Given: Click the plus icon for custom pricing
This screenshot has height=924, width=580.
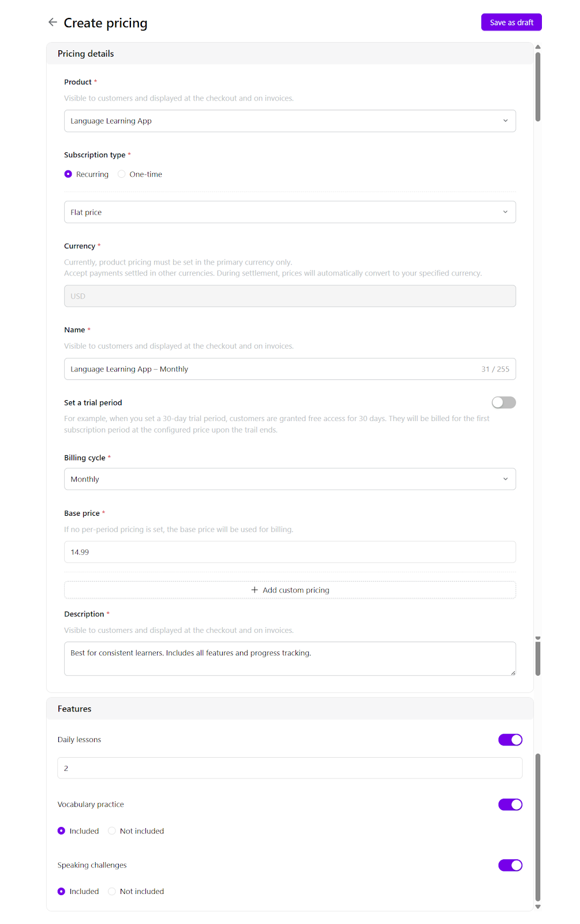Looking at the screenshot, I should coord(255,590).
